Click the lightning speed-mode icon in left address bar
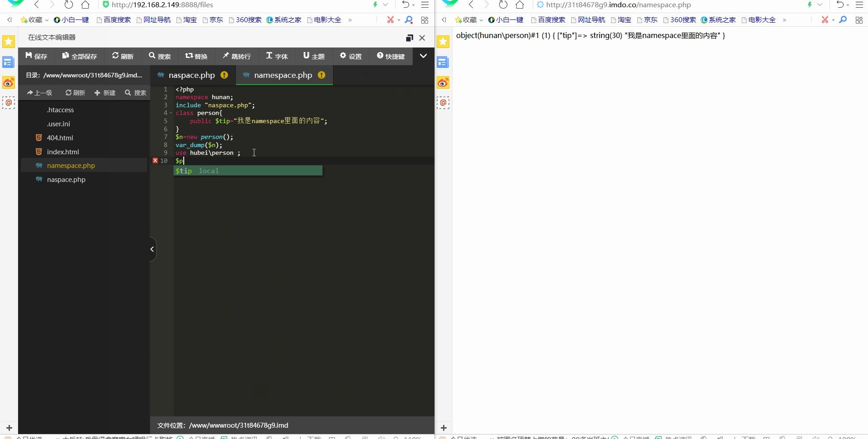 pos(375,5)
